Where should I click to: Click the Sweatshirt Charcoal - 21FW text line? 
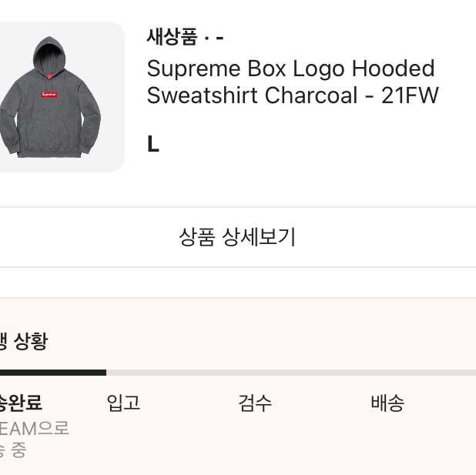pyautogui.click(x=293, y=95)
